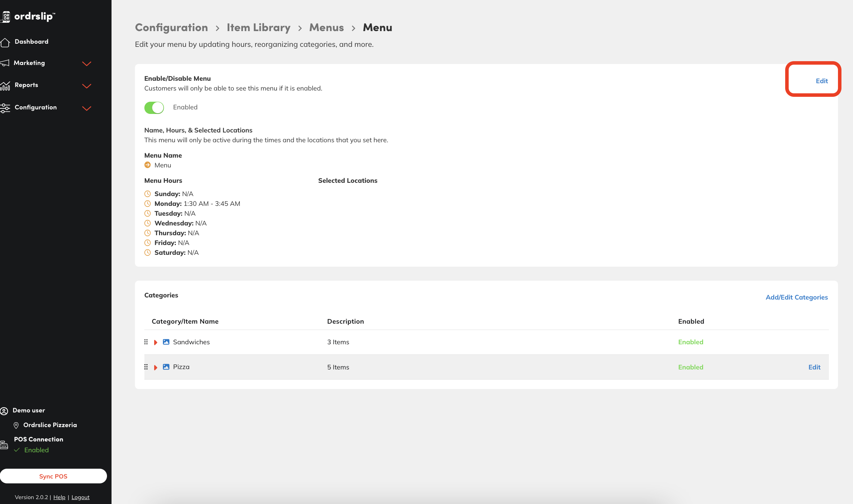Click the Reports chart icon

pos(5,86)
